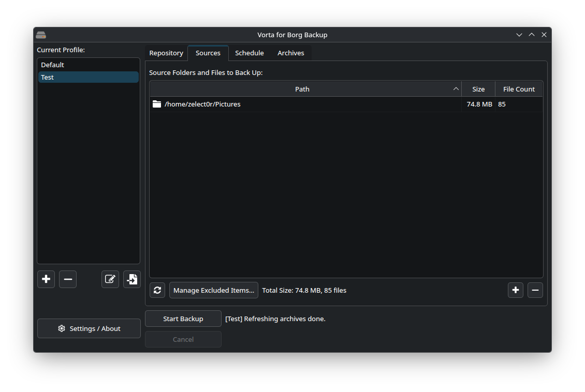Import a profile from file

tap(131, 279)
